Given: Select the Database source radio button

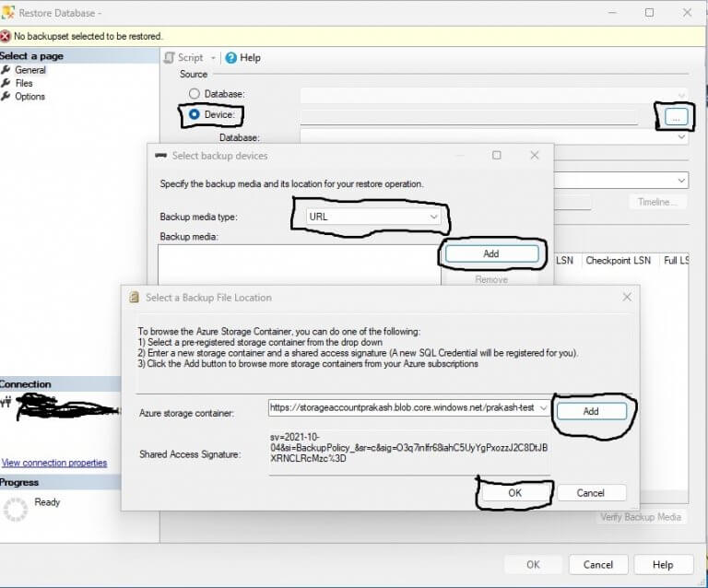Looking at the screenshot, I should tap(195, 94).
